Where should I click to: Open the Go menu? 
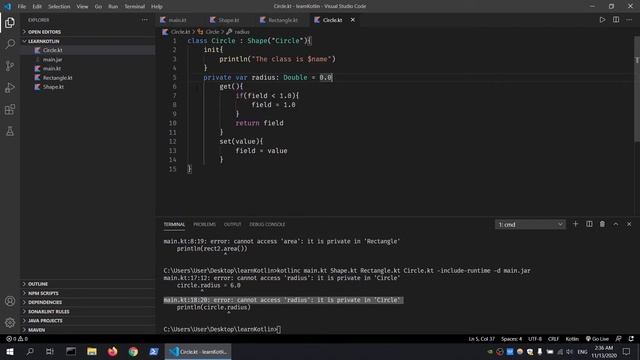[98, 6]
